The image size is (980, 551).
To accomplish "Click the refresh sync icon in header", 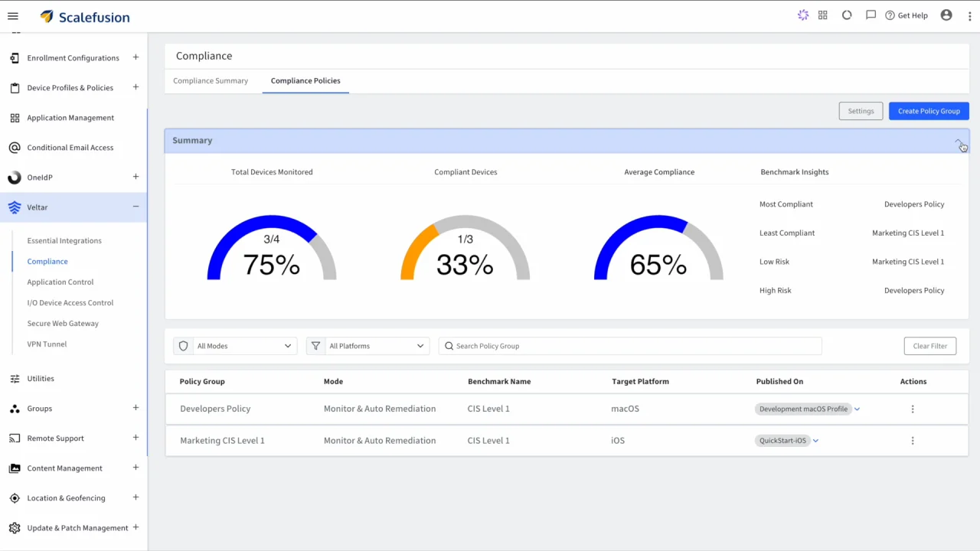I will (847, 15).
